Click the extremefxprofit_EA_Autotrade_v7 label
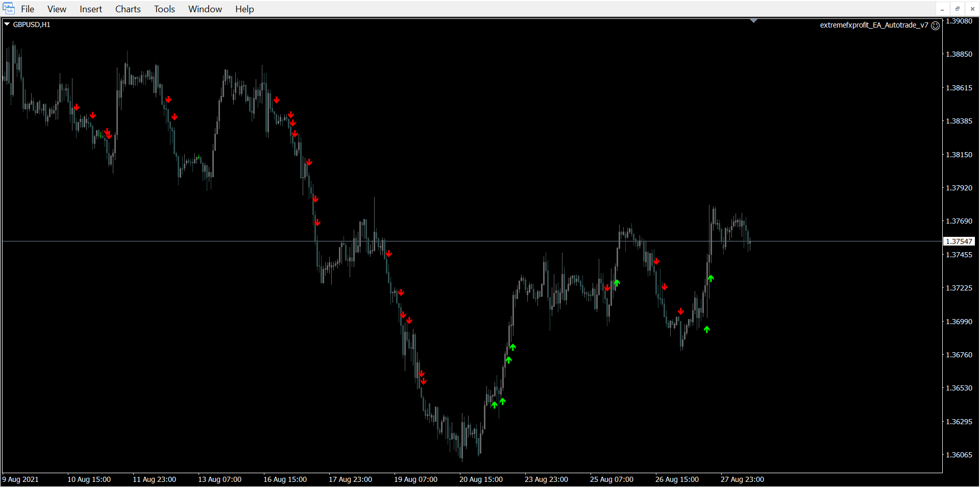Image resolution: width=980 pixels, height=488 pixels. tap(873, 25)
